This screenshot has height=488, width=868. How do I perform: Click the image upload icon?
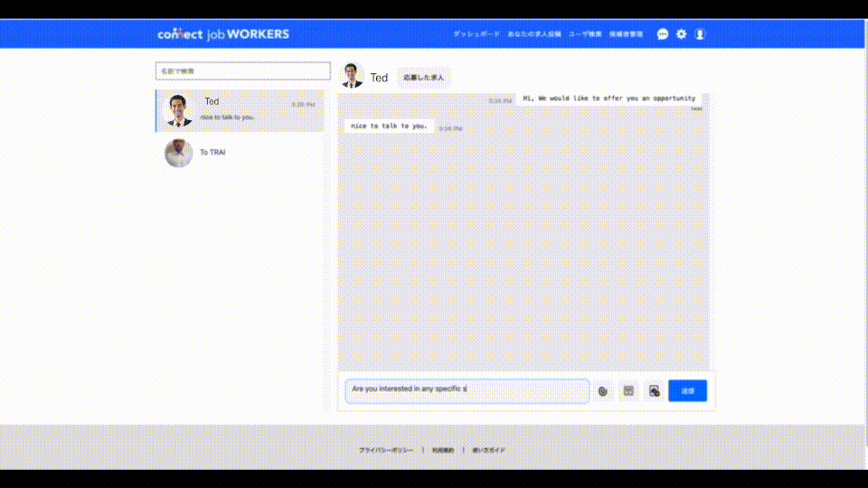tap(654, 390)
